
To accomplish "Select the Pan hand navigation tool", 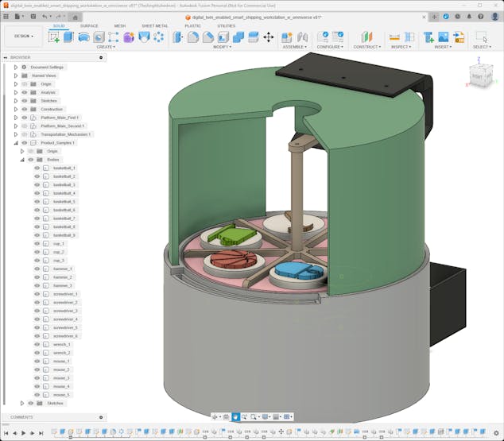I will (x=235, y=416).
